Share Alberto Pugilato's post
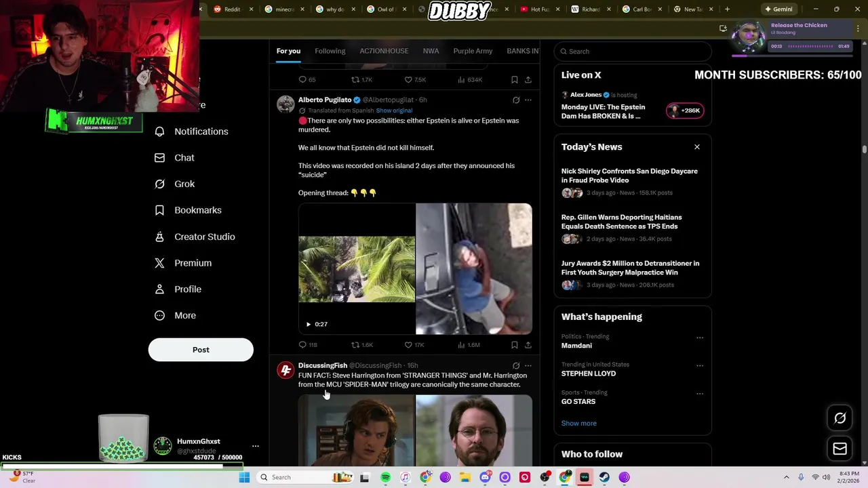868x488 pixels. 528,345
